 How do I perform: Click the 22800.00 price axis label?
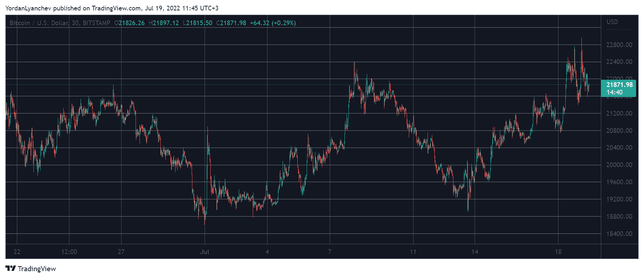click(x=619, y=45)
